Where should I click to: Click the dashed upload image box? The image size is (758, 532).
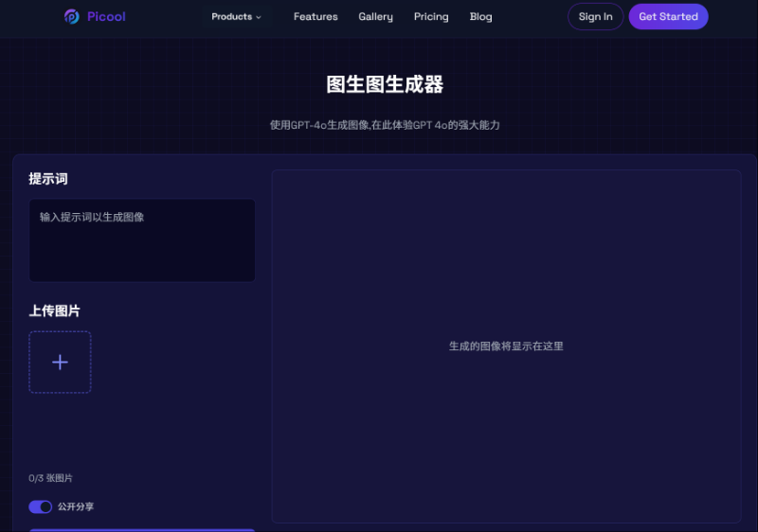60,362
